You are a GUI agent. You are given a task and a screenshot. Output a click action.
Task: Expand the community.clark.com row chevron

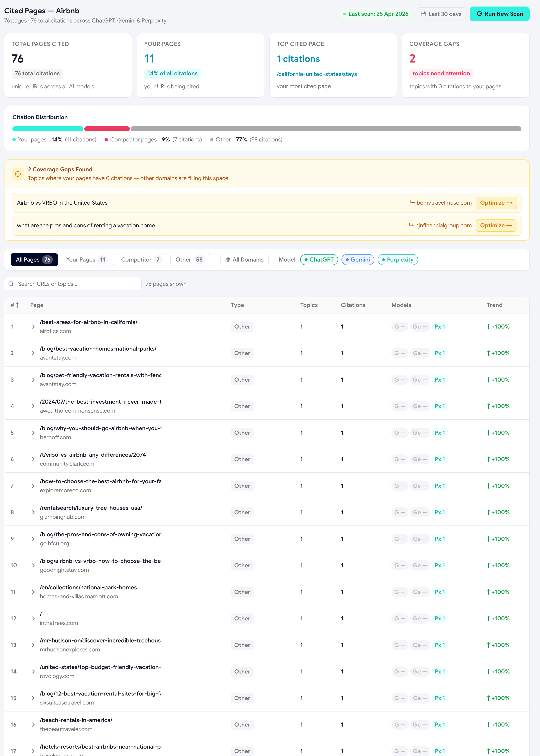[33, 459]
